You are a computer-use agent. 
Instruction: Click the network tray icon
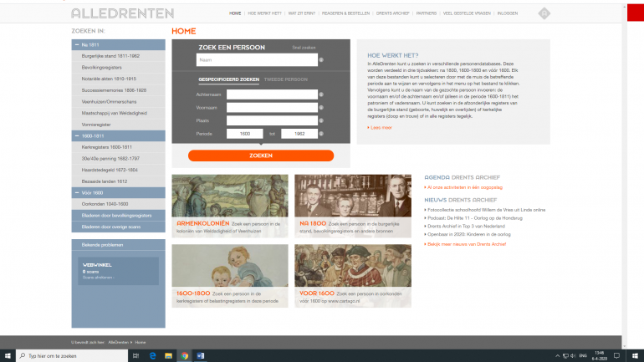[565, 356]
